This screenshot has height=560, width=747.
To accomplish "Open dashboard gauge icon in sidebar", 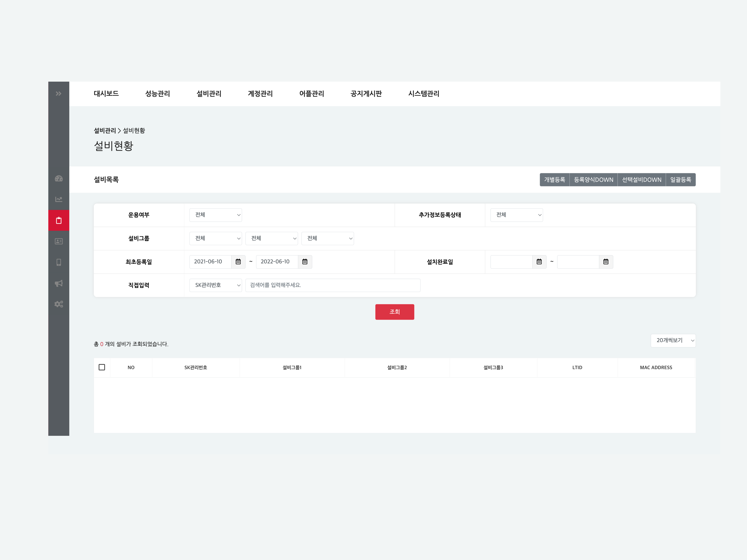I will tap(59, 179).
